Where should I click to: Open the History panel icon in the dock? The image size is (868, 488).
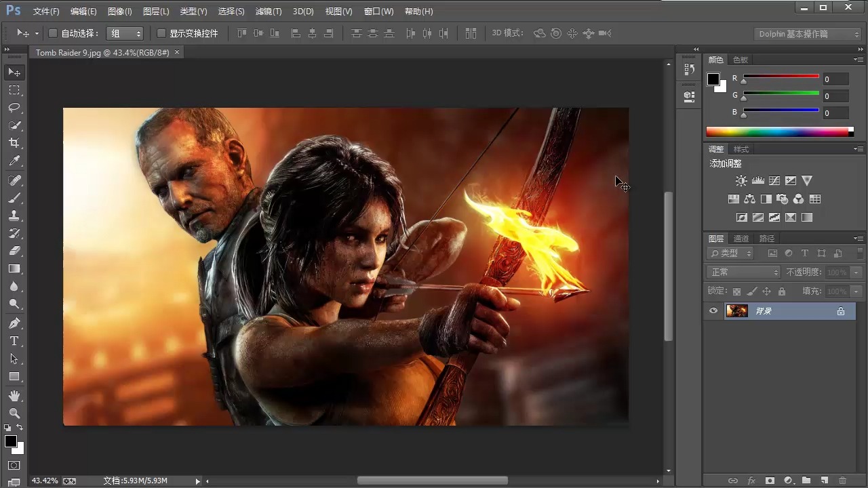coord(690,69)
